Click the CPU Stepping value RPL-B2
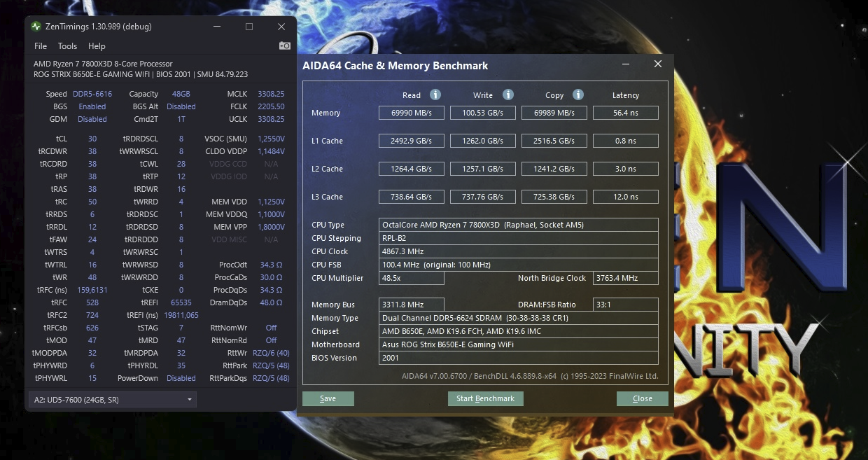Image resolution: width=868 pixels, height=460 pixels. click(x=519, y=238)
